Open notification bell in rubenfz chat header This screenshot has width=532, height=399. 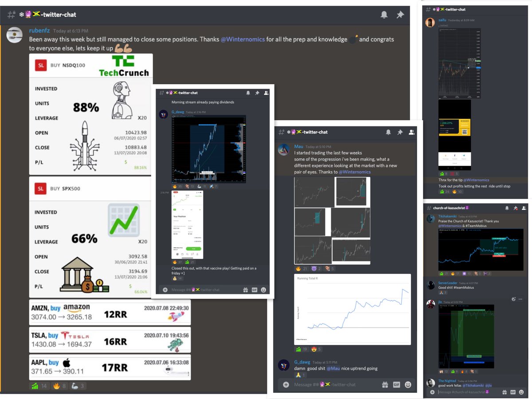point(384,15)
